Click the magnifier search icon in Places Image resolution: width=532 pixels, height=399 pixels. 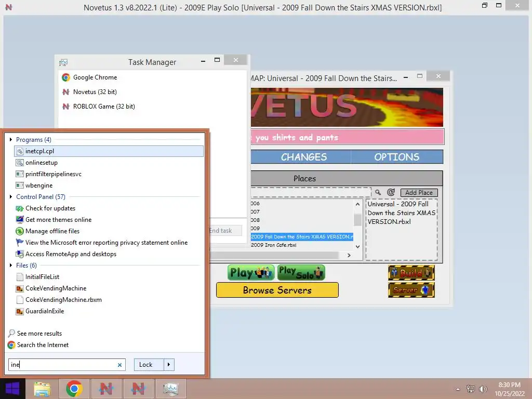click(378, 192)
